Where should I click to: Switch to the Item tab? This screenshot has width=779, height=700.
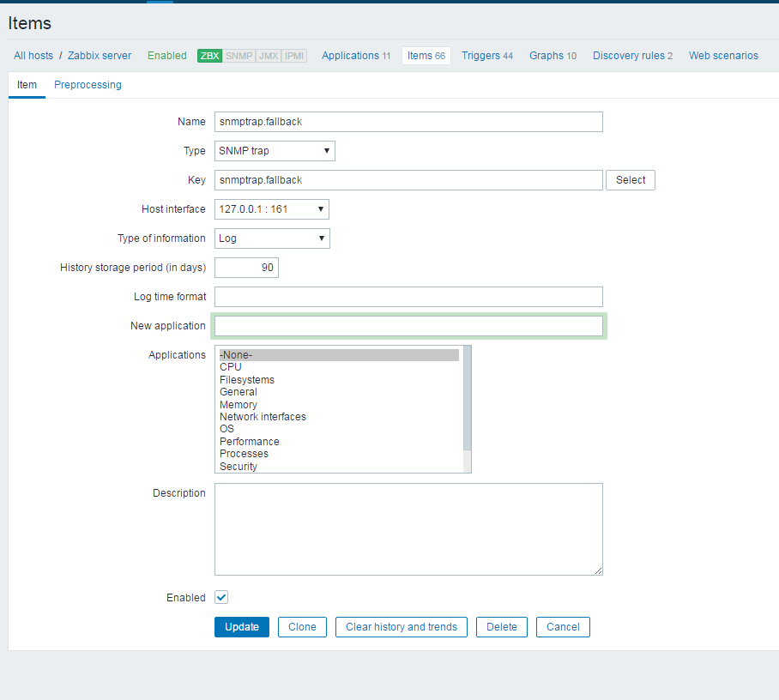[27, 85]
